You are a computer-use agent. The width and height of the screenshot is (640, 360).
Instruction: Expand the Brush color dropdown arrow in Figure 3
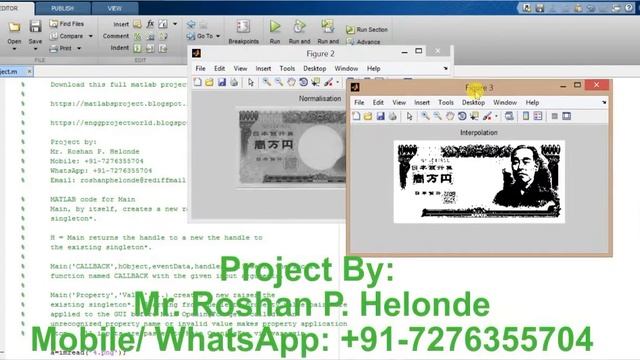pyautogui.click(x=496, y=116)
